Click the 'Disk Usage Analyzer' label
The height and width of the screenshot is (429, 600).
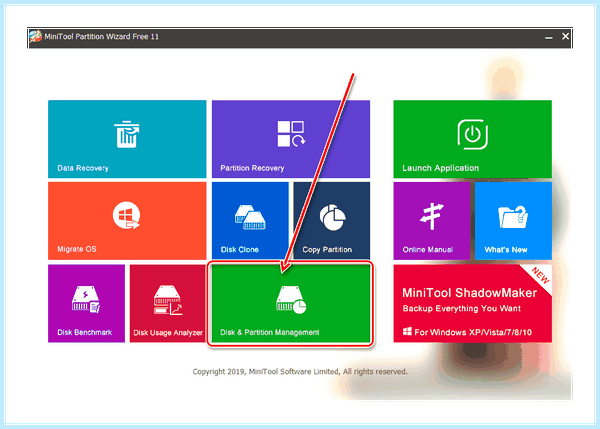pos(168,333)
